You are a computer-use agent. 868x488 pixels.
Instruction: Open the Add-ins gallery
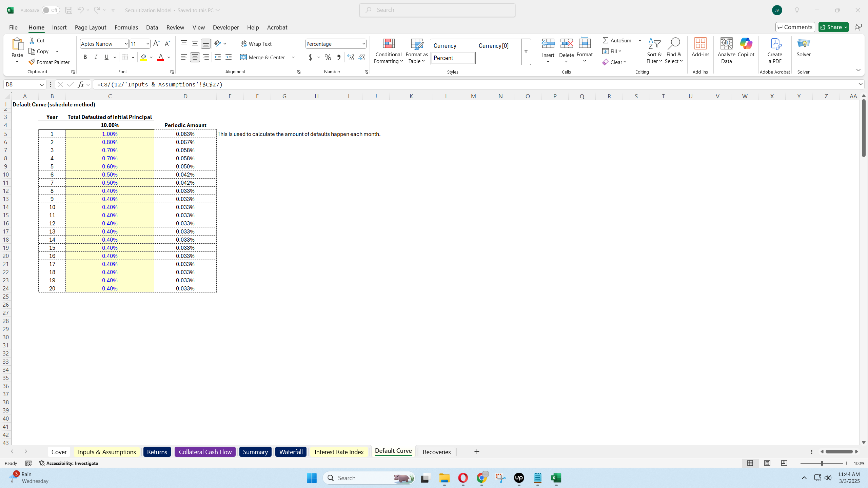(701, 47)
